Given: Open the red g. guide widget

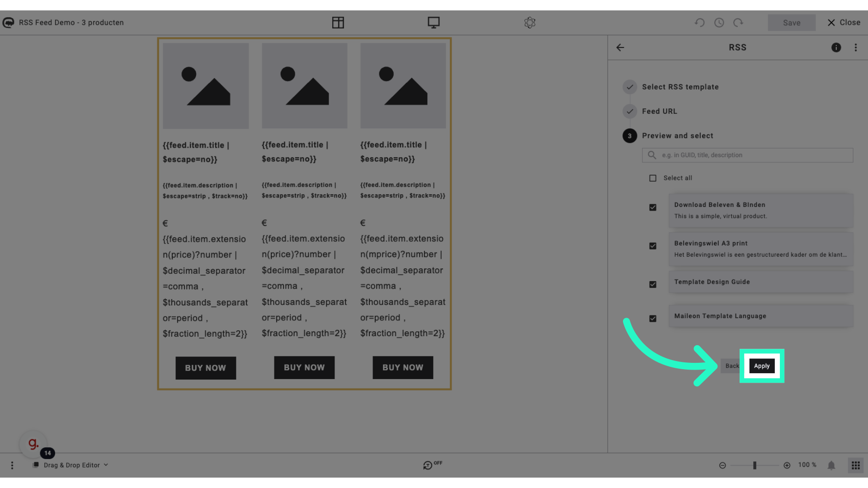Looking at the screenshot, I should [33, 444].
